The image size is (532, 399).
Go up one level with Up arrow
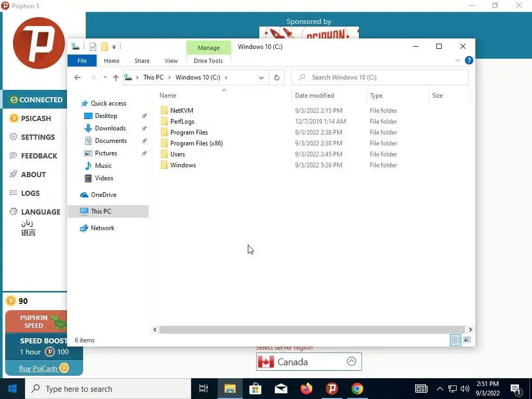(x=116, y=78)
